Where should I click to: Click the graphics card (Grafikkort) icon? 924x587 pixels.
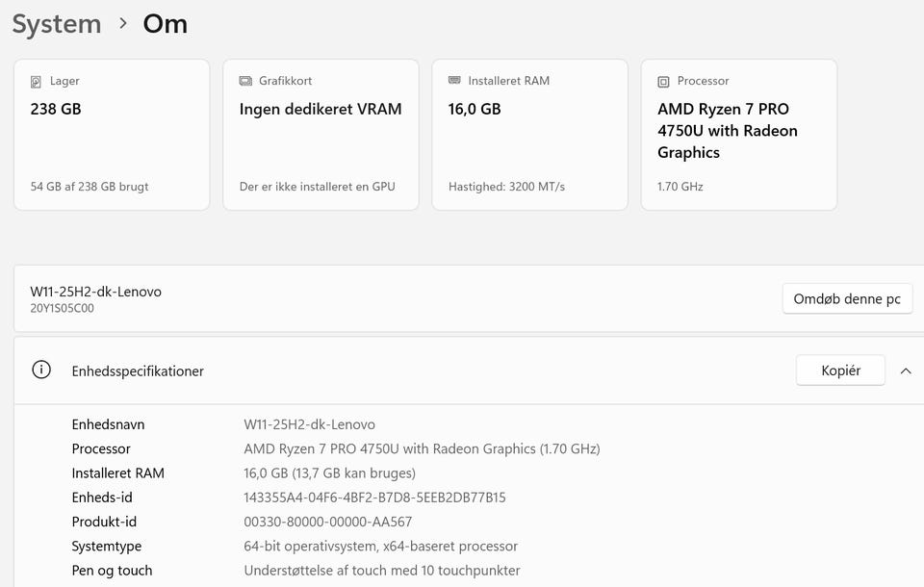tap(245, 82)
